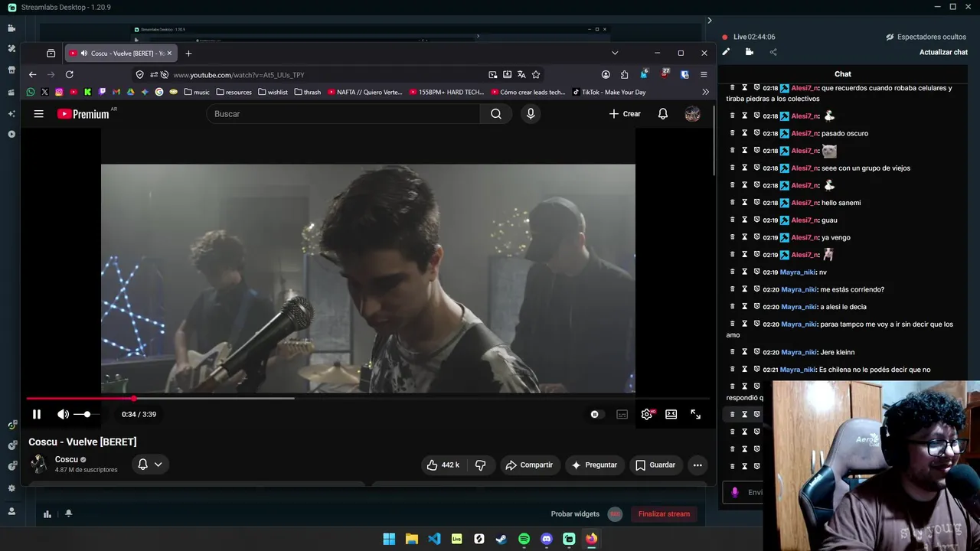Viewport: 980px width, 551px height.
Task: Select the Coscu - Vuelve [BERET] tab
Action: (120, 53)
